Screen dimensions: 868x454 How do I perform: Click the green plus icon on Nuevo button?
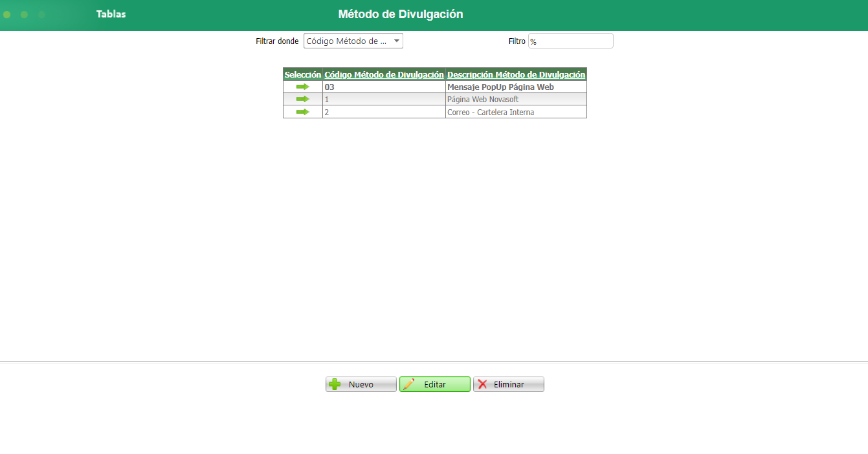(334, 384)
